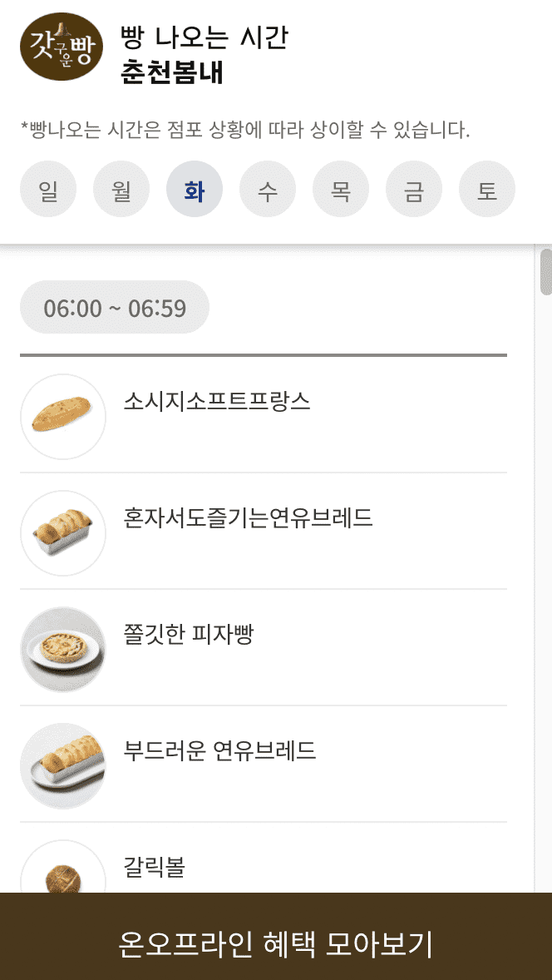Select the 목 (Thursday) day filter

pyautogui.click(x=341, y=189)
